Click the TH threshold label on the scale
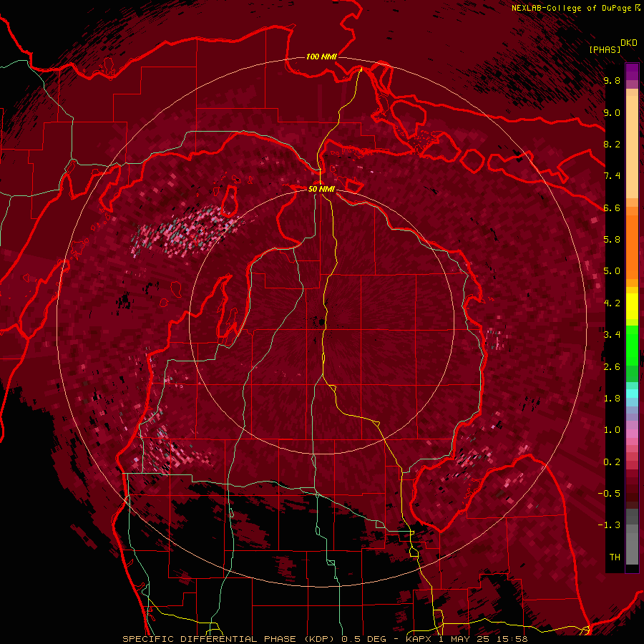The image size is (644, 644). [615, 557]
